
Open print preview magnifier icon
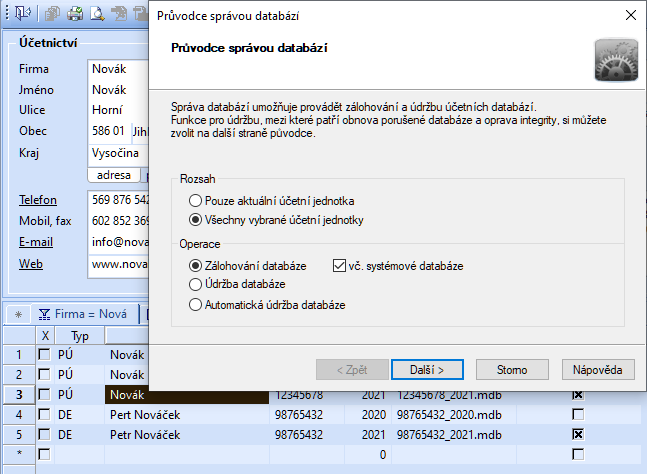pos(97,13)
